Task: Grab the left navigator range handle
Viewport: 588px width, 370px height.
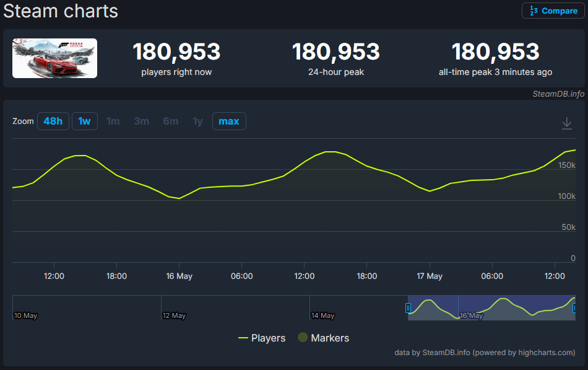Action: [x=408, y=308]
